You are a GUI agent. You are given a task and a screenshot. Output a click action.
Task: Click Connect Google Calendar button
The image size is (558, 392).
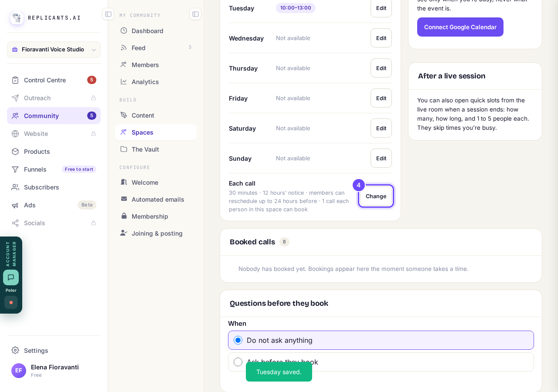460,27
